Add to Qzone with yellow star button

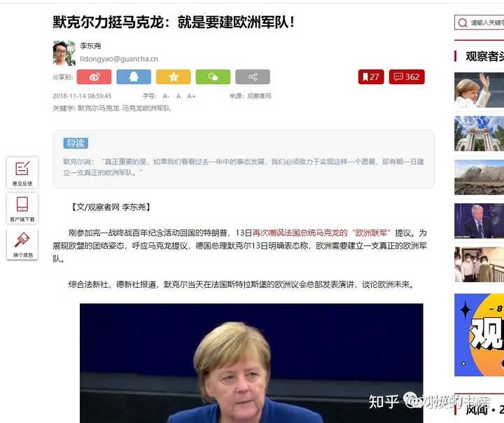tap(174, 77)
